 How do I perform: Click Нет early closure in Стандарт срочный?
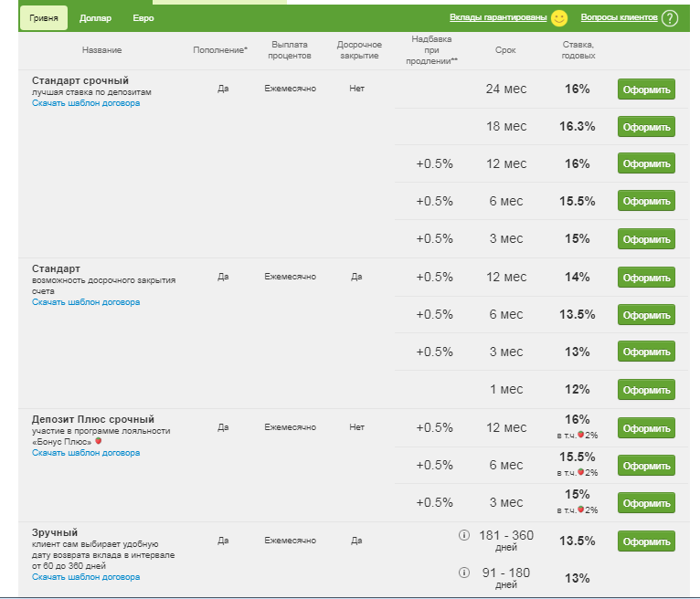click(x=356, y=89)
